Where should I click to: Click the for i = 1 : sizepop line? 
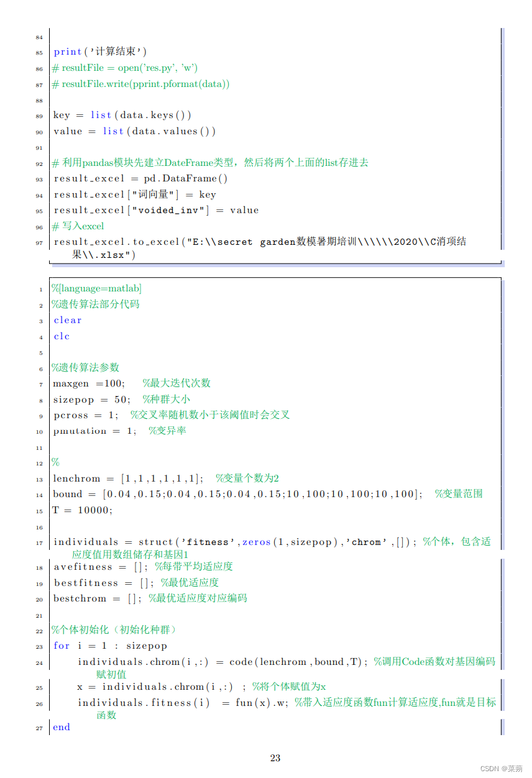110,646
